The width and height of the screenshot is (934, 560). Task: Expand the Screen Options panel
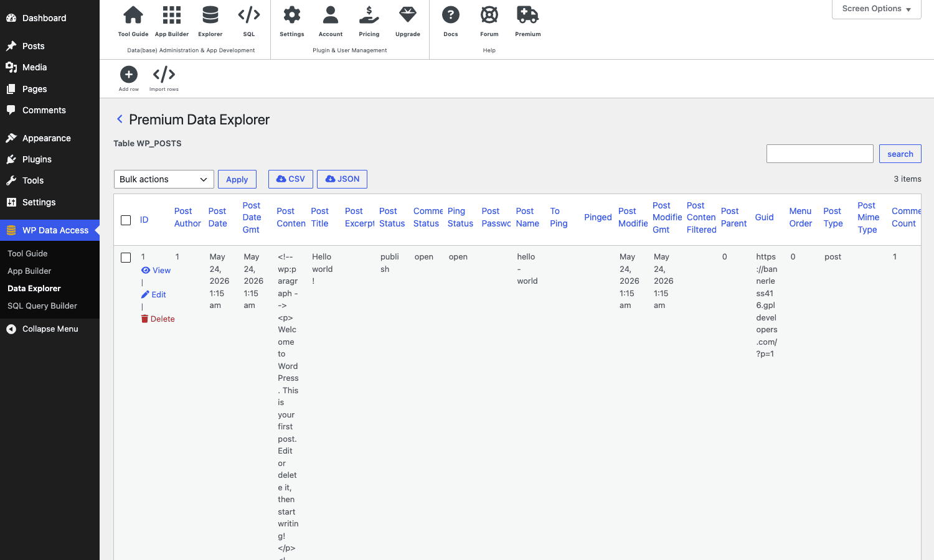coord(877,9)
